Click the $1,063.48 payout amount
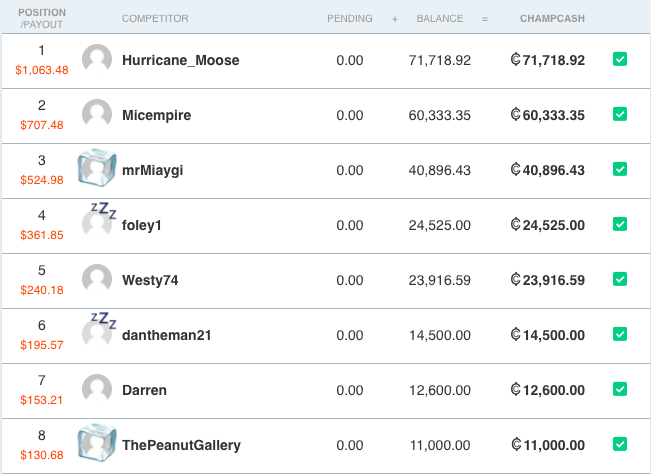Viewport: 651px width, 474px height. pyautogui.click(x=42, y=70)
